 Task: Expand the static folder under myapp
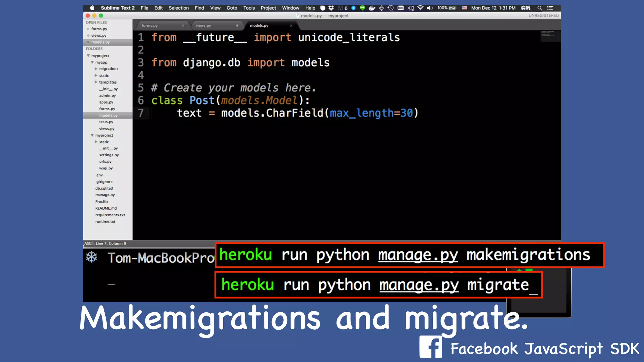(96, 75)
